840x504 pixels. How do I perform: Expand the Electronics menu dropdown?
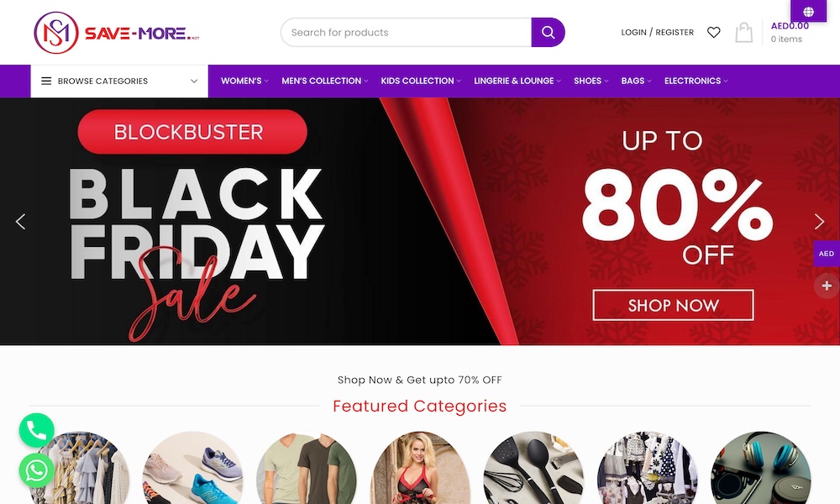pyautogui.click(x=696, y=81)
